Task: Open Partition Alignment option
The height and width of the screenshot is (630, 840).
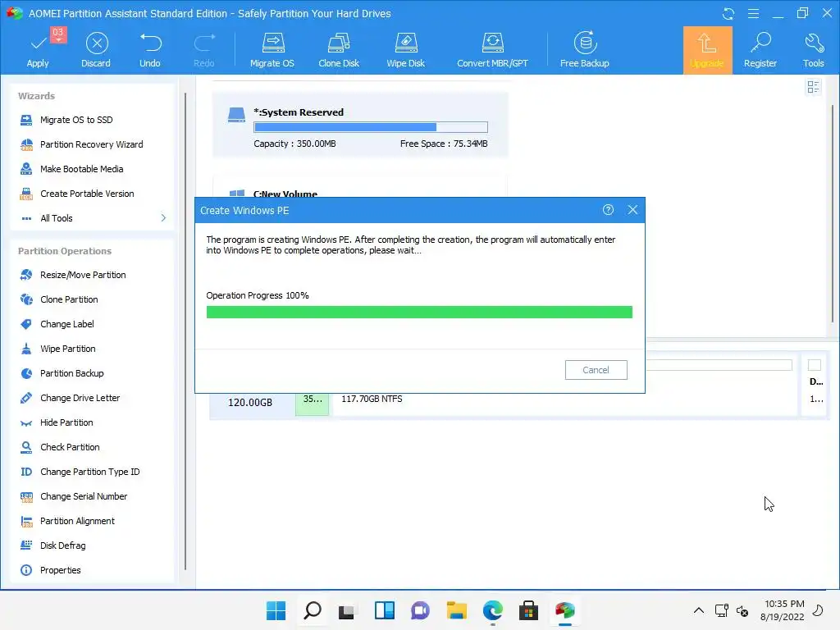Action: [x=77, y=521]
